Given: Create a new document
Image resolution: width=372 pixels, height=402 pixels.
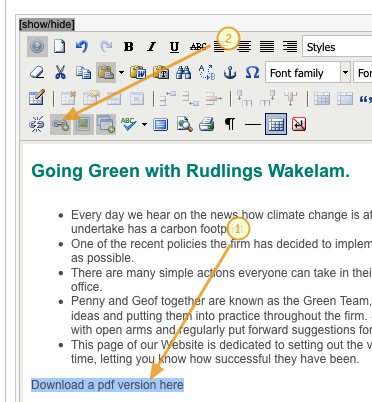Looking at the screenshot, I should (x=60, y=46).
